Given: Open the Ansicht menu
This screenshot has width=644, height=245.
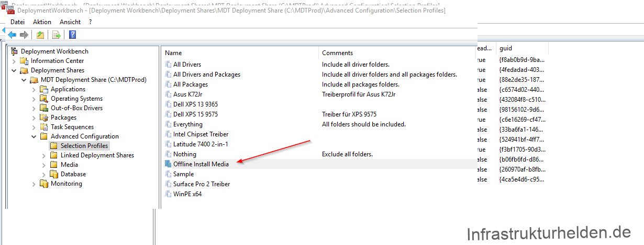Looking at the screenshot, I should tap(70, 22).
